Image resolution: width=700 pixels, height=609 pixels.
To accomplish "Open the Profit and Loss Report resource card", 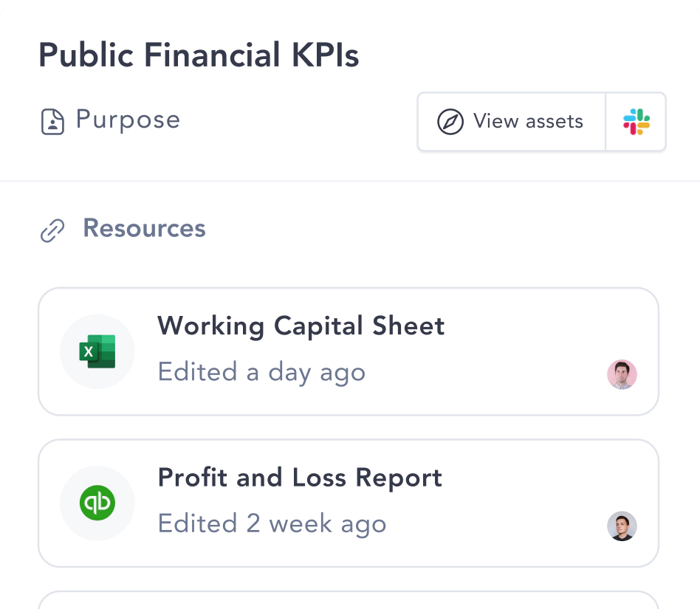I will 349,503.
